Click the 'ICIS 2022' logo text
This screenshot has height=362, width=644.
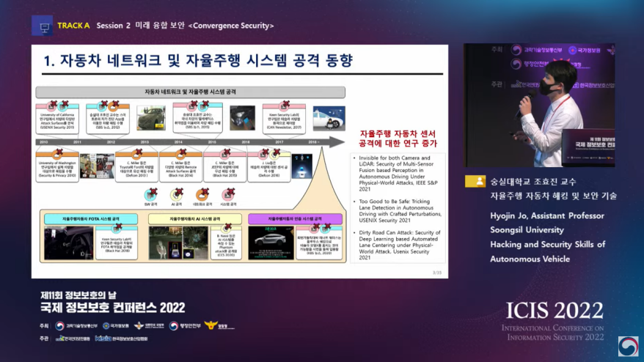coord(555,310)
